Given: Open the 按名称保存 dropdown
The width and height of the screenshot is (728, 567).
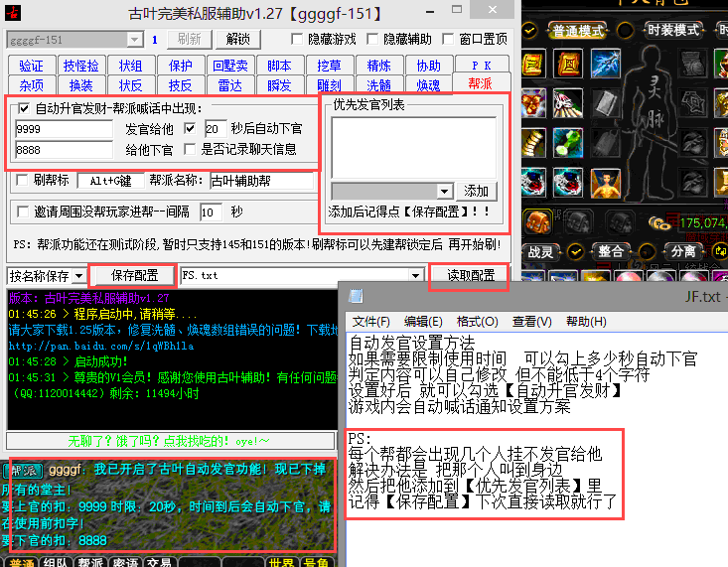Looking at the screenshot, I should click(x=79, y=275).
